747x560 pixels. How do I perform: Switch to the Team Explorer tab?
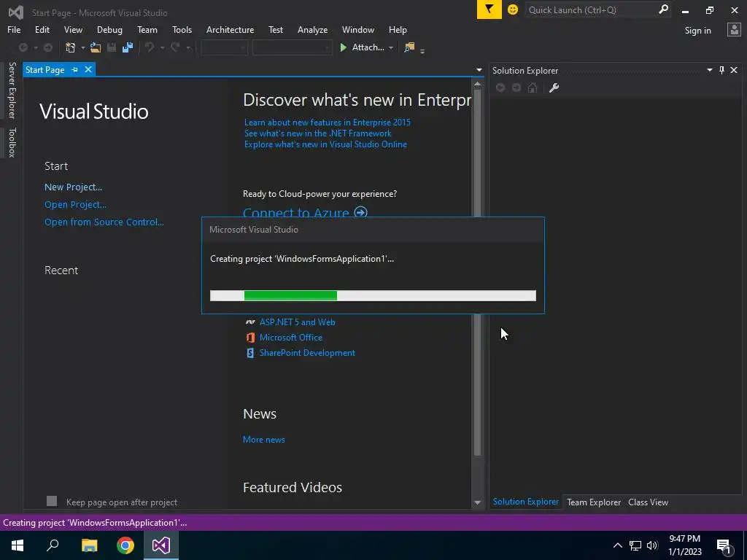click(x=594, y=502)
